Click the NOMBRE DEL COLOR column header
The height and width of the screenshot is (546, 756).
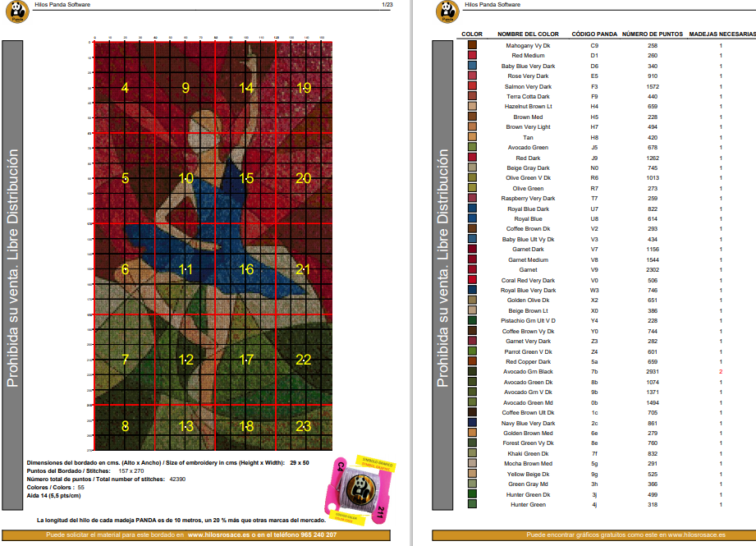528,34
